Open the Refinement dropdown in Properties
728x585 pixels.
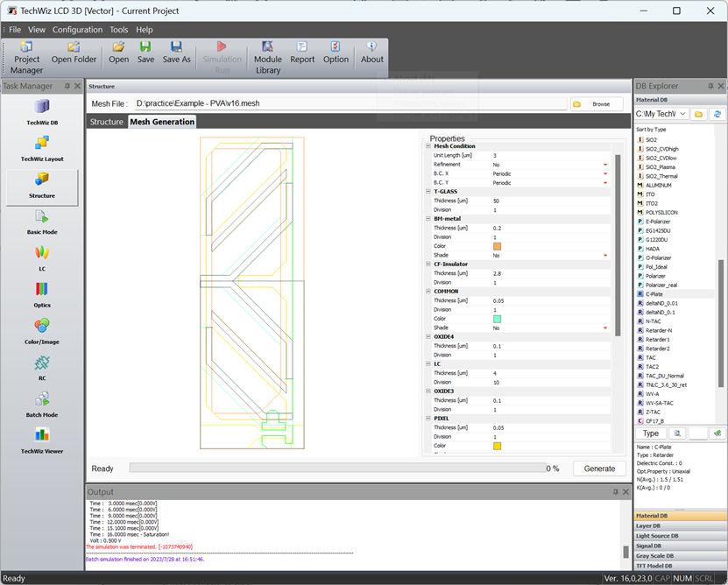[x=604, y=165]
